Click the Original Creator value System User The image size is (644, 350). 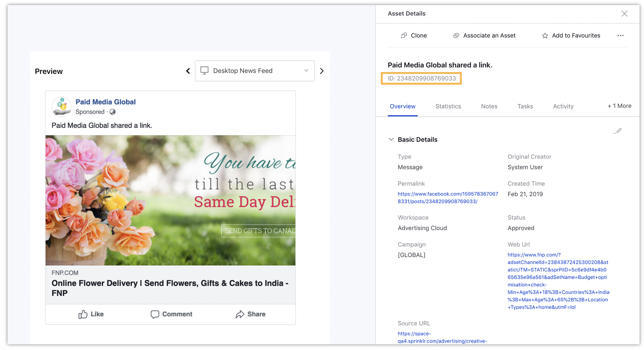tap(525, 167)
